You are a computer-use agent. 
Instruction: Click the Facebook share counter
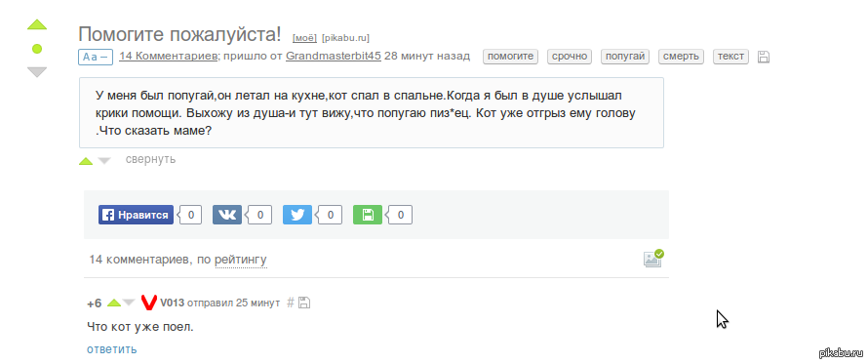click(190, 215)
